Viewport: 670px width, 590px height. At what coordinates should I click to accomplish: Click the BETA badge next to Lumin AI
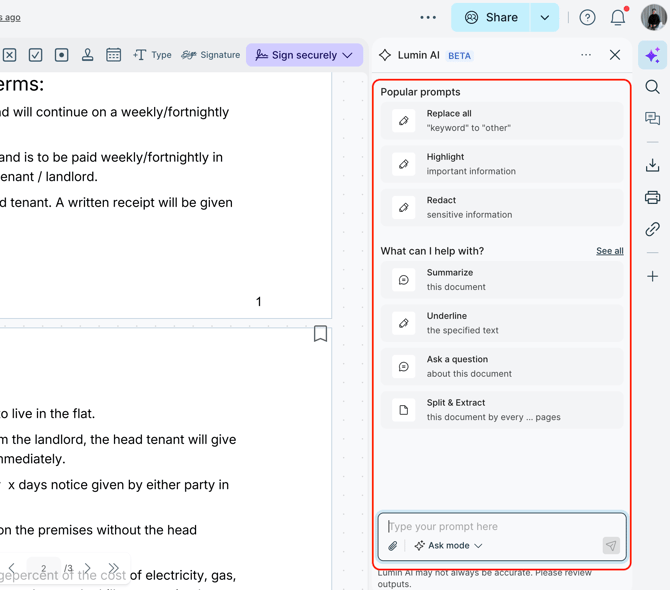click(x=459, y=56)
